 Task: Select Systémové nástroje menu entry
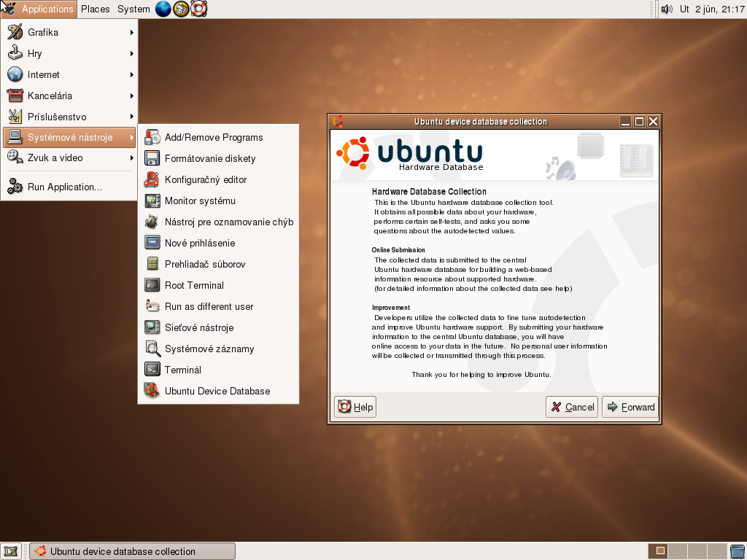[70, 137]
